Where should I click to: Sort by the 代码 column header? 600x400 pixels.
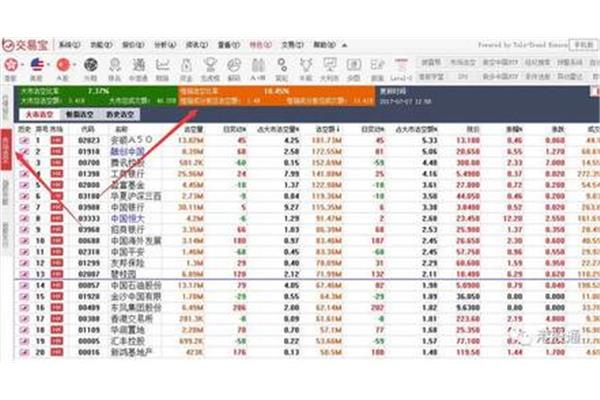pyautogui.click(x=88, y=129)
